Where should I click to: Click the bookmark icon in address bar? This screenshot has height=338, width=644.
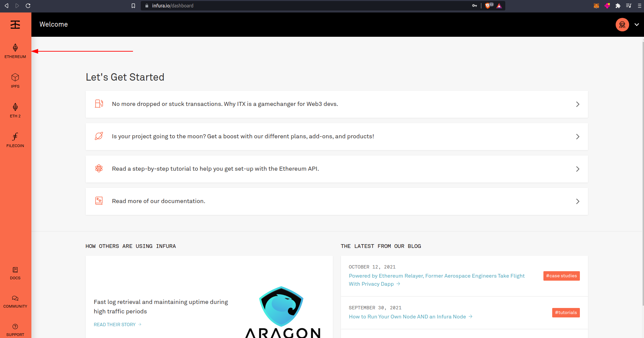pyautogui.click(x=133, y=6)
